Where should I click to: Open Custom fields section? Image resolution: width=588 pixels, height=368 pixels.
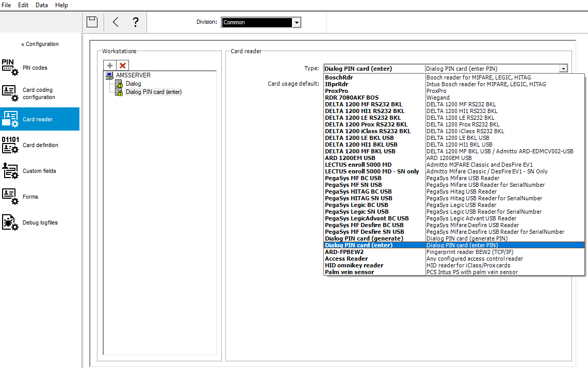(x=39, y=171)
